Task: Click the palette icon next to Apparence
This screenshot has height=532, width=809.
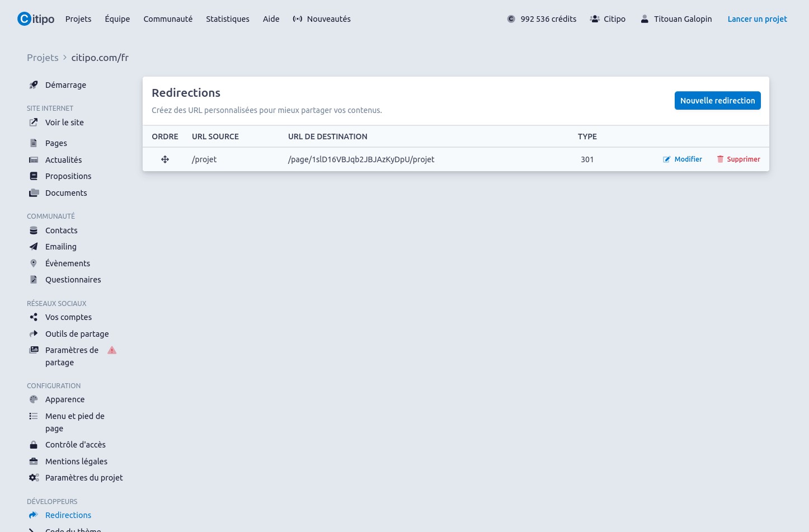Action: pos(34,399)
